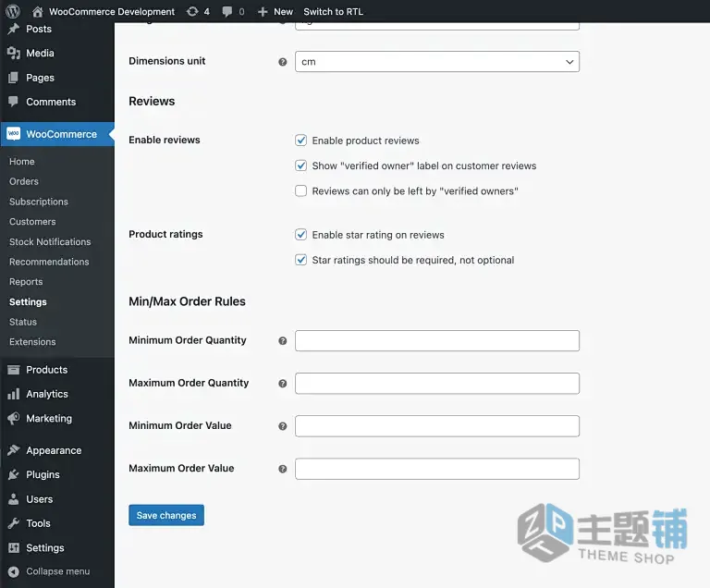The image size is (710, 588).
Task: Click the Comments icon in sidebar
Action: tap(14, 101)
